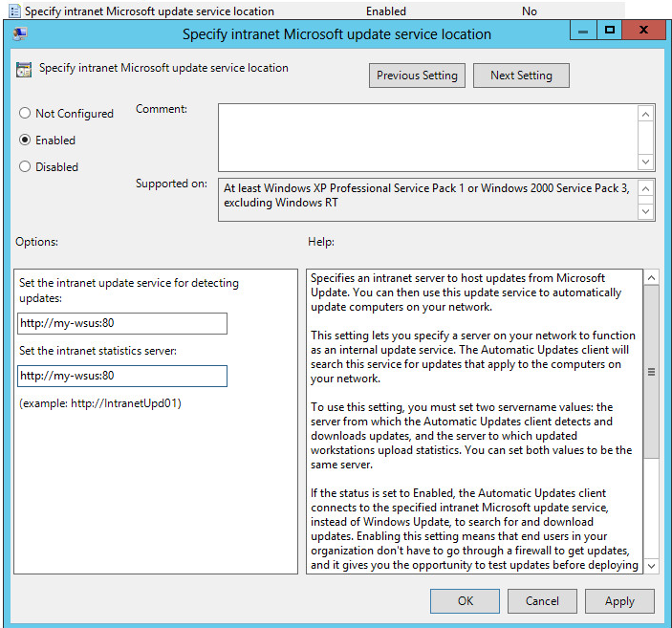
Task: Click the policy icon in the title bar
Action: tap(20, 33)
